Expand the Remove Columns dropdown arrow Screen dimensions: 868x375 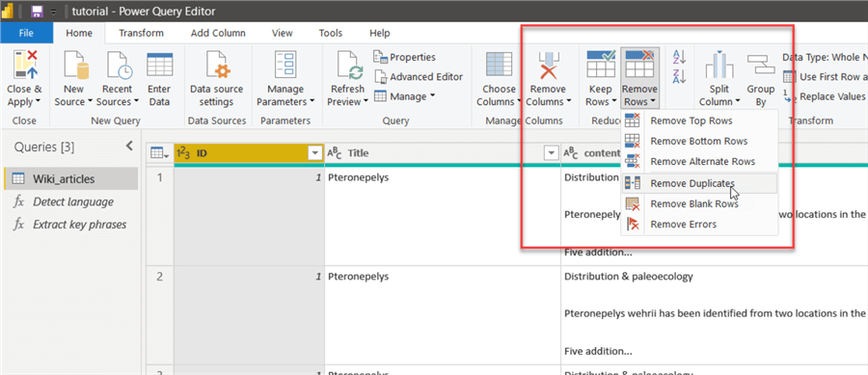tap(568, 102)
